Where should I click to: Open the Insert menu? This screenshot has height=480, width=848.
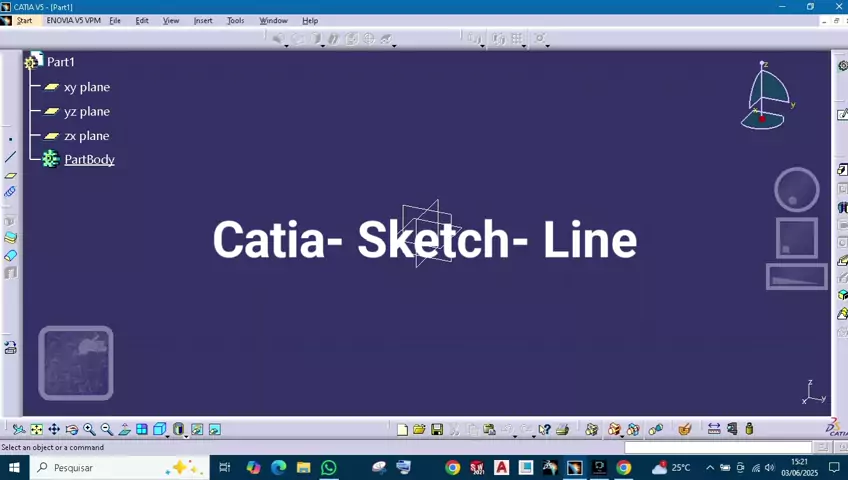203,20
